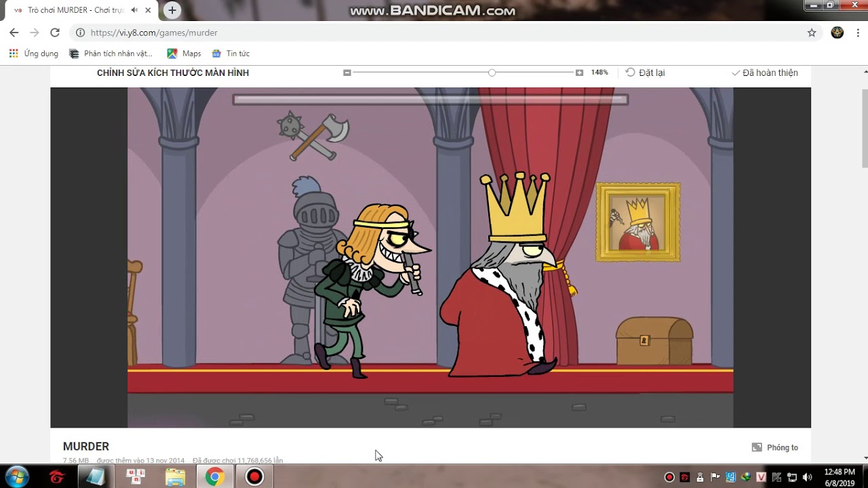The height and width of the screenshot is (488, 868).
Task: Click the taskbar clock 12:48 PM
Action: (x=840, y=477)
